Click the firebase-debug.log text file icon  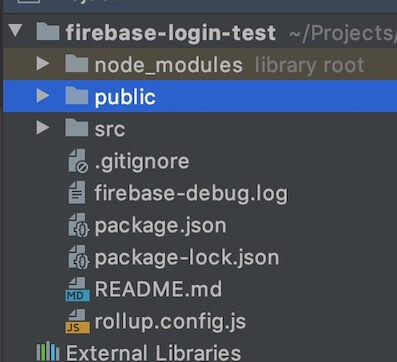click(x=77, y=192)
